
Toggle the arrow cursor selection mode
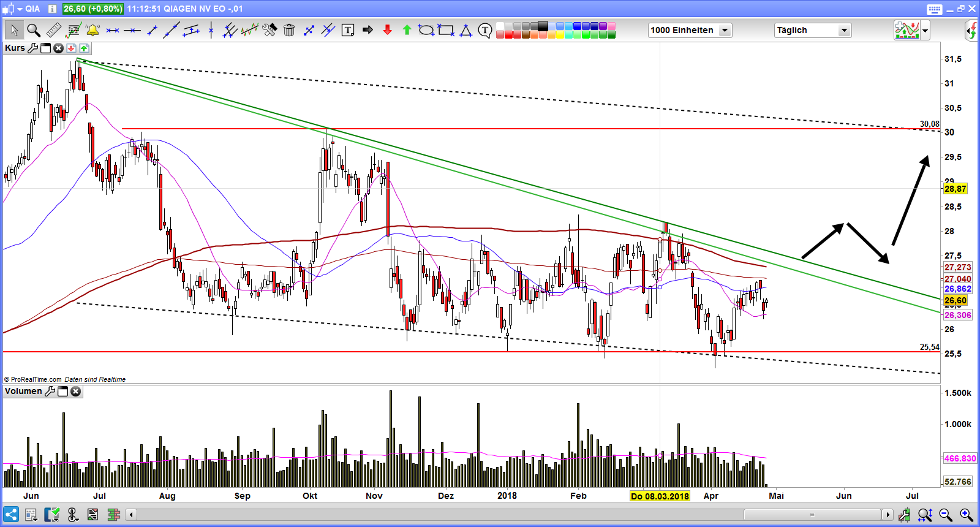(14, 30)
